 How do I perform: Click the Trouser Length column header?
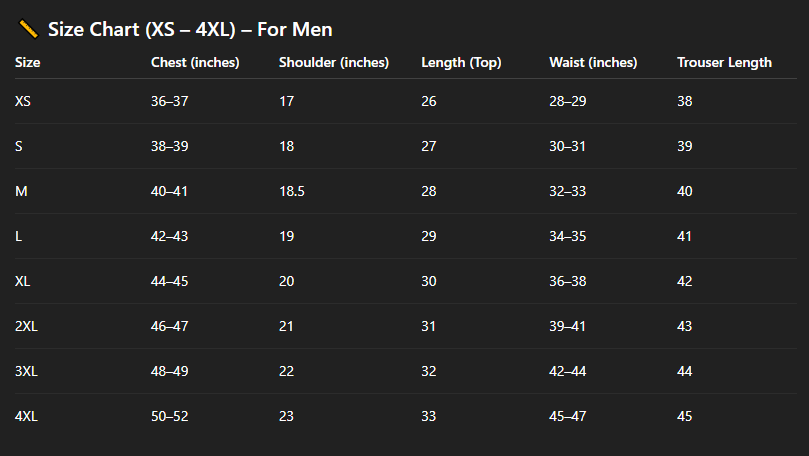[x=724, y=62]
